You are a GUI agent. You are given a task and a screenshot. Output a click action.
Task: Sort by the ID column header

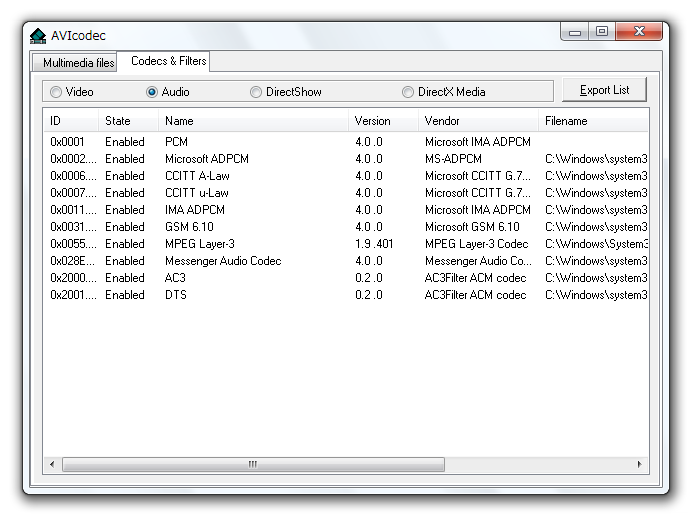[71, 121]
